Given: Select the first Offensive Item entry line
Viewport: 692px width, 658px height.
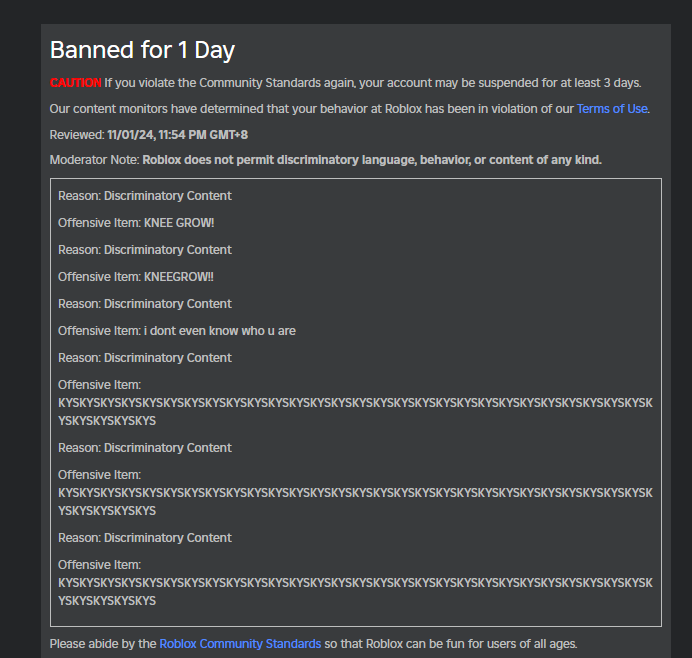Looking at the screenshot, I should [136, 223].
